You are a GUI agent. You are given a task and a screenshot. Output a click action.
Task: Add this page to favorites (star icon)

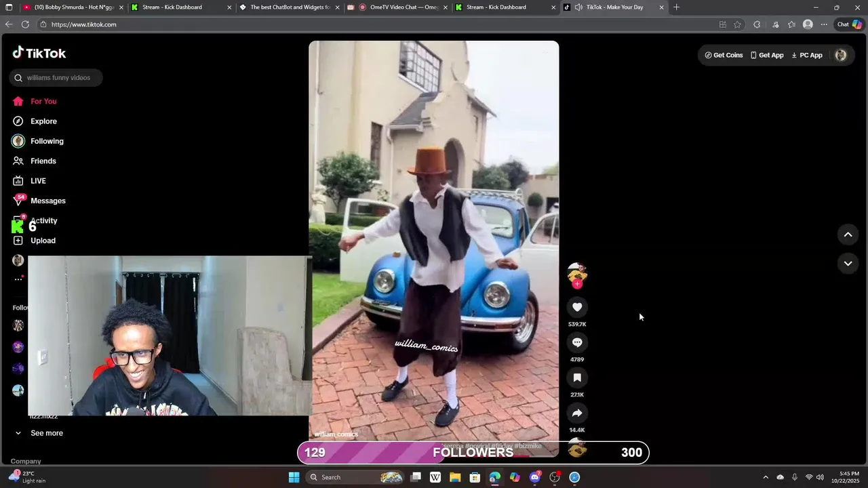(737, 24)
